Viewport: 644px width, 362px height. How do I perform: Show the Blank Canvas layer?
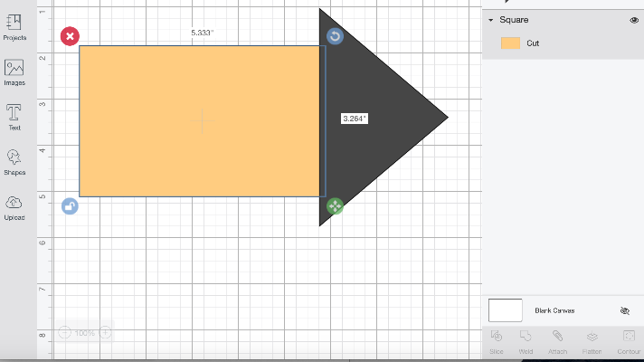[x=625, y=310]
